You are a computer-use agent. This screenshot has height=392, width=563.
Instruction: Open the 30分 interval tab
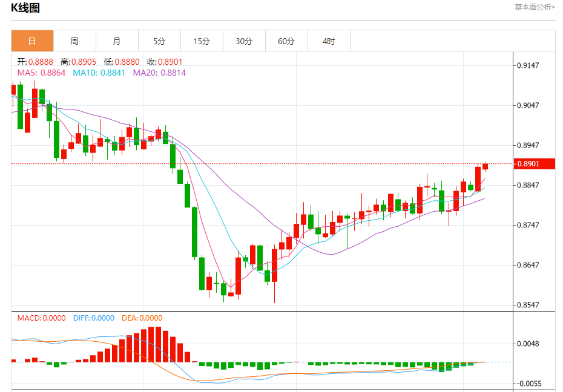[x=244, y=41]
